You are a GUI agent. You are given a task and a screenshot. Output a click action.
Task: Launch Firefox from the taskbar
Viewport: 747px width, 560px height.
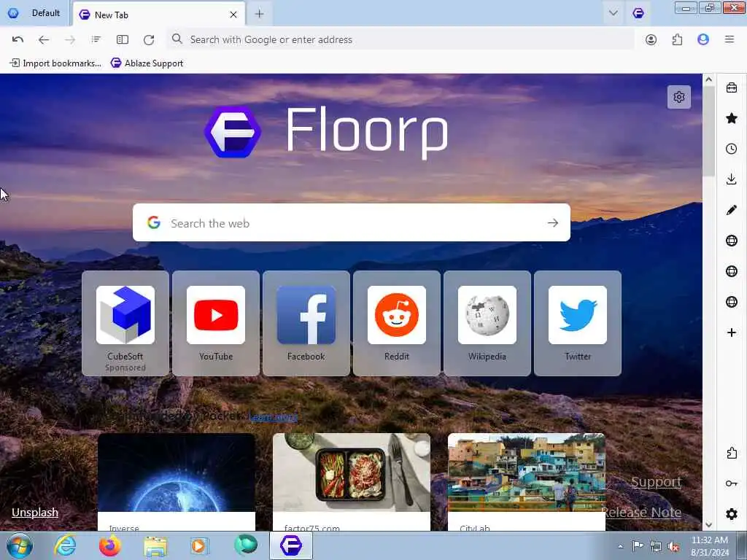109,545
